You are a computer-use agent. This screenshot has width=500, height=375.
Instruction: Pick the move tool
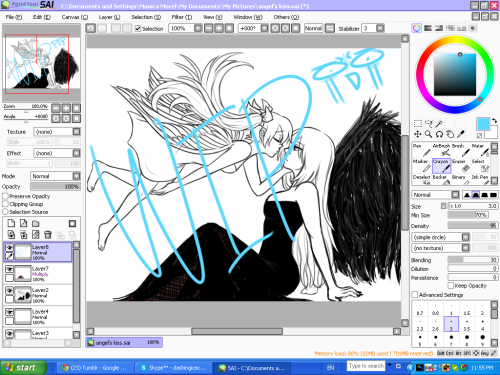pos(418,134)
